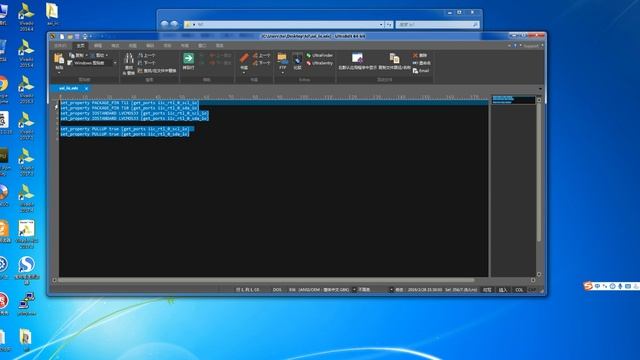The width and height of the screenshot is (640, 360).
Task: Click the Explorer window address bar
Action: 284,24
